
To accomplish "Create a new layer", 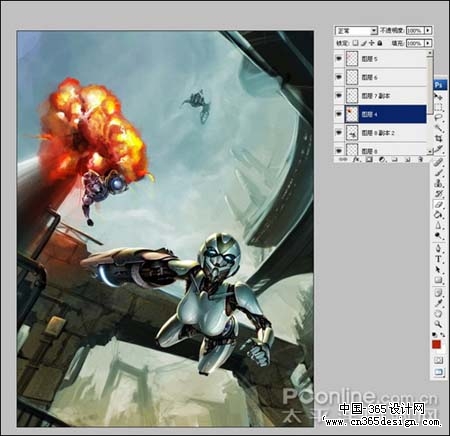I will click(407, 160).
